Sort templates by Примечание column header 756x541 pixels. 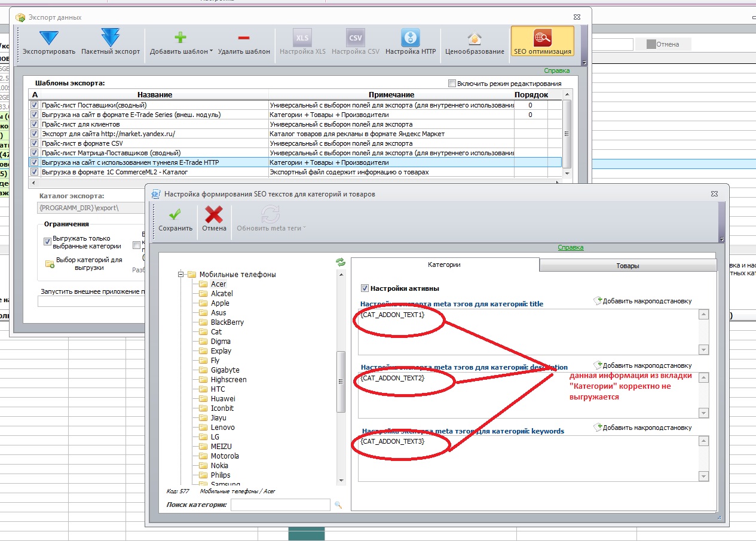391,94
